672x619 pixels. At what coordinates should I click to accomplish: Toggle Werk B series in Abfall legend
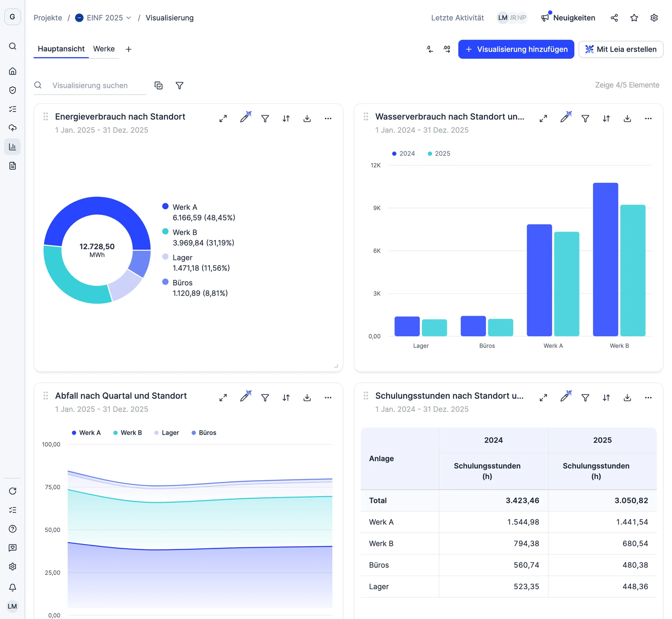127,432
